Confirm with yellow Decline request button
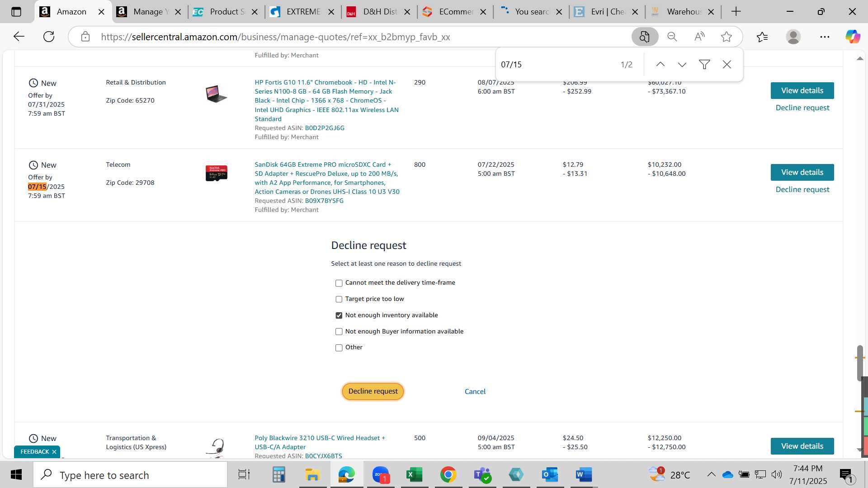 coord(373,391)
